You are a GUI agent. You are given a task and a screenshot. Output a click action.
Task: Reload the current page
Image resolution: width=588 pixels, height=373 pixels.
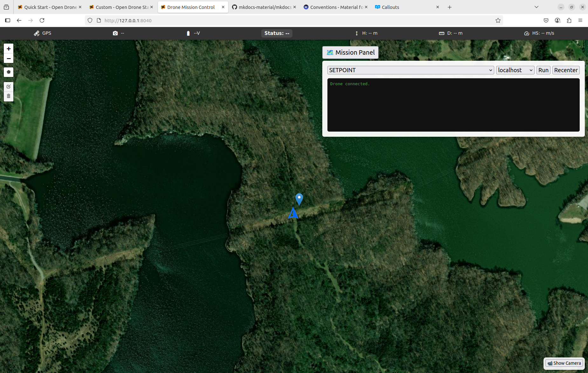coord(42,20)
